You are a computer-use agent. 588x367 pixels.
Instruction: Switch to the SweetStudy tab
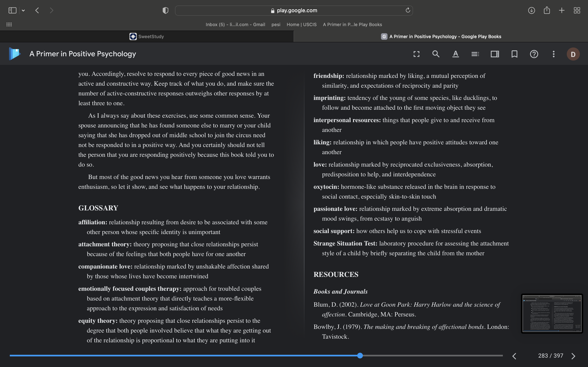coord(147,36)
